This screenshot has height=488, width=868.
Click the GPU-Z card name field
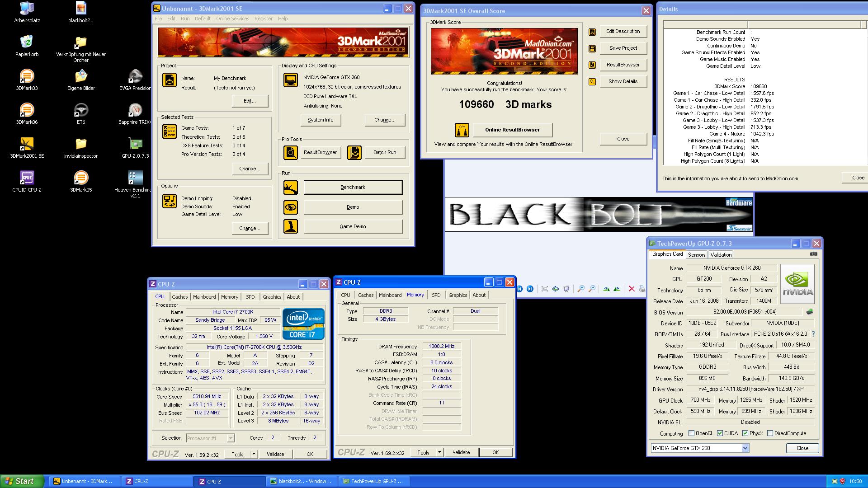click(x=731, y=268)
